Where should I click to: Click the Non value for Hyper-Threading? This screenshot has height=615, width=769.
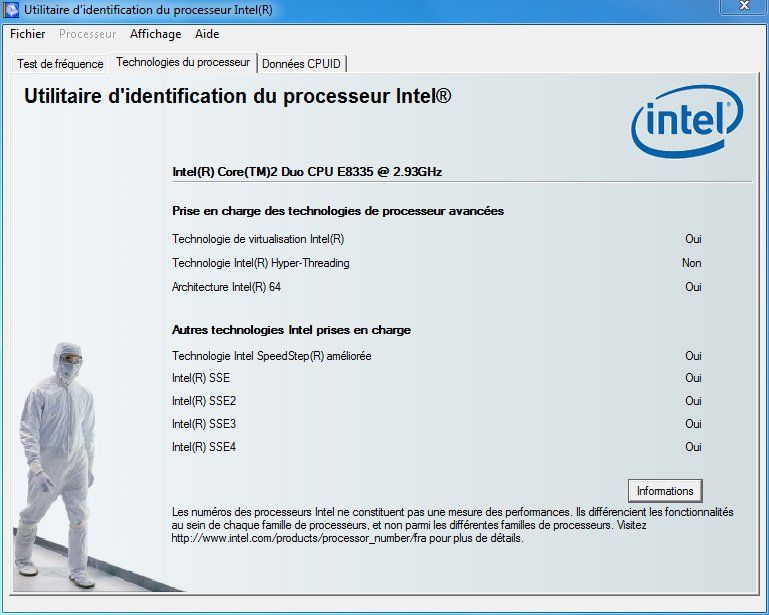(692, 263)
